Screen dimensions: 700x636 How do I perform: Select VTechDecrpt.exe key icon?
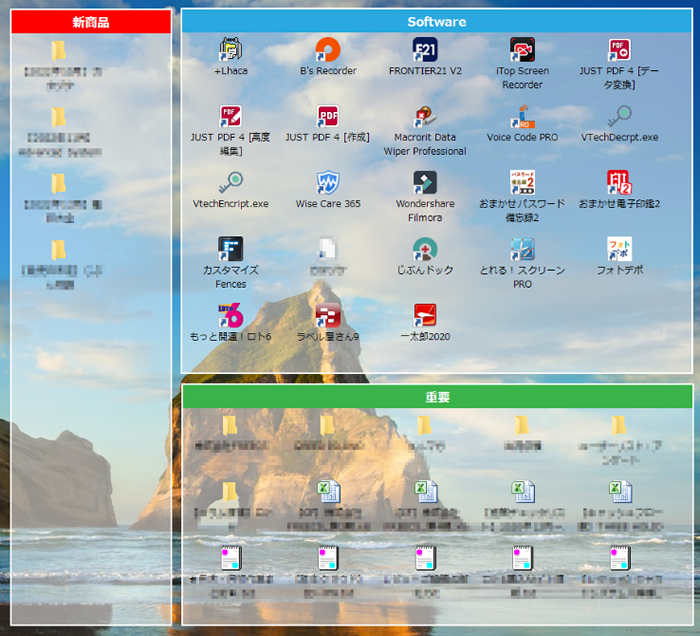tap(619, 116)
